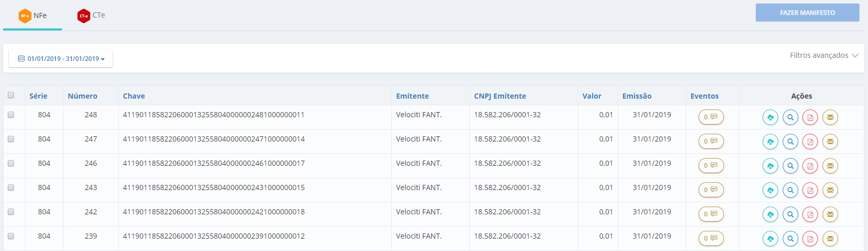
Task: View events of note number 239
Action: [711, 238]
